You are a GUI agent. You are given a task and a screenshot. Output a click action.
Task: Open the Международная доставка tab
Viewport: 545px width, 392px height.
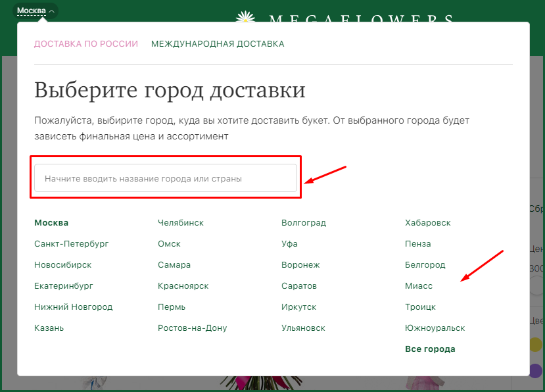218,44
